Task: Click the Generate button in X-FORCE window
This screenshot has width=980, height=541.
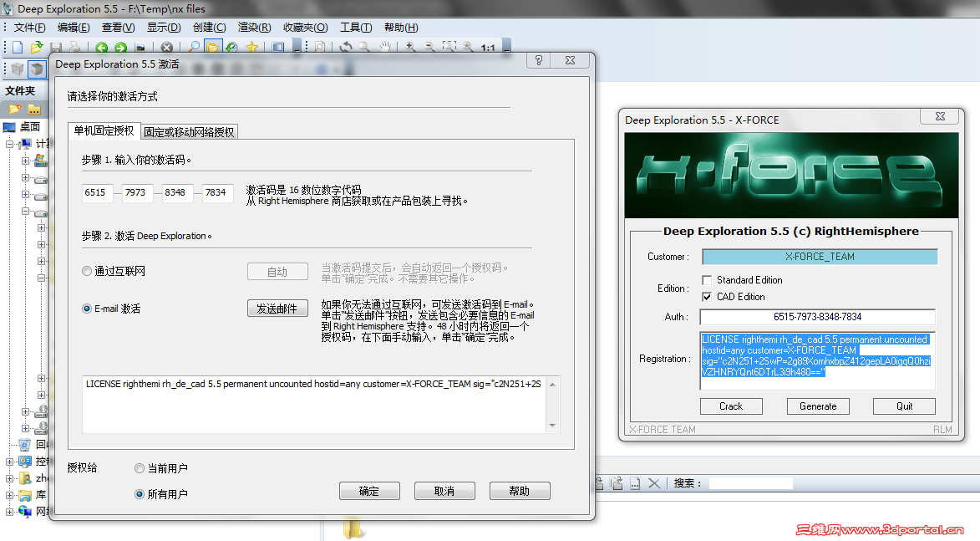Action: 817,406
